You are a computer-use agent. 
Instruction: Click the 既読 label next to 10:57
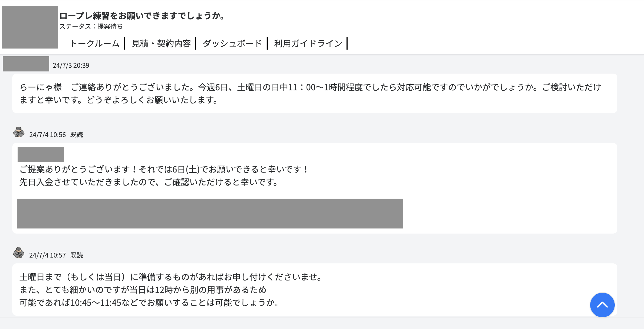[77, 255]
